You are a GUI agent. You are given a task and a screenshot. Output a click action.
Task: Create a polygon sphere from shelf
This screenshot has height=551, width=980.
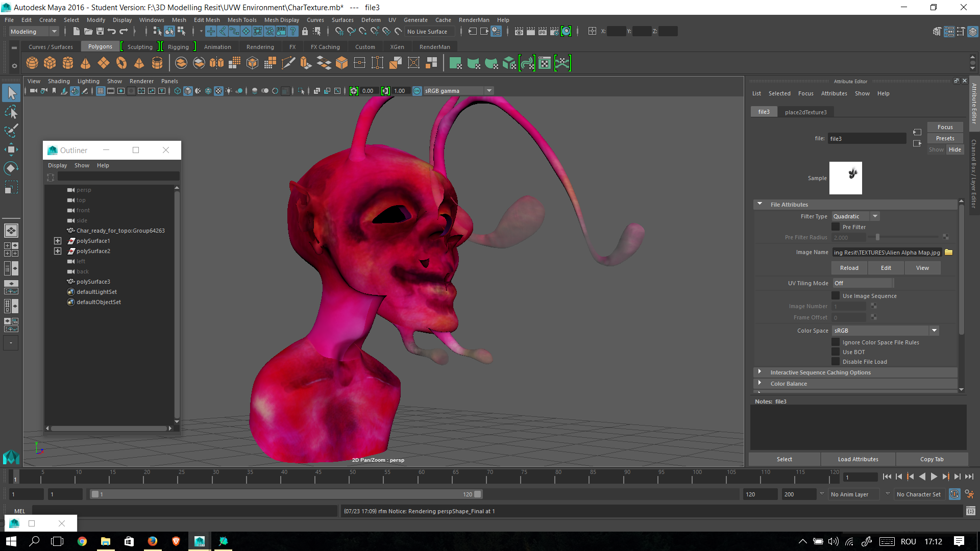pyautogui.click(x=32, y=63)
